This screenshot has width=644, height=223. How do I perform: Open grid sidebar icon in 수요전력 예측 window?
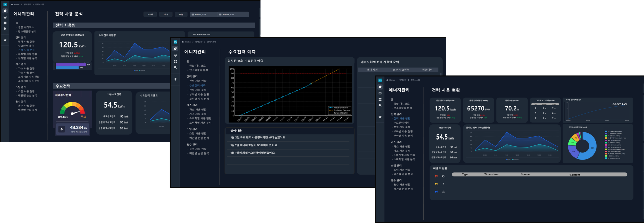coord(175,61)
